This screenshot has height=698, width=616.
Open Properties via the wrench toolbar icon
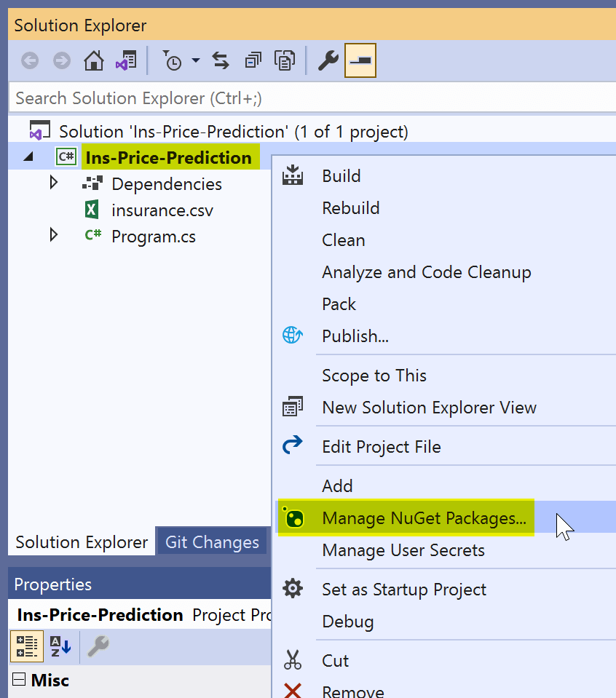pos(328,60)
